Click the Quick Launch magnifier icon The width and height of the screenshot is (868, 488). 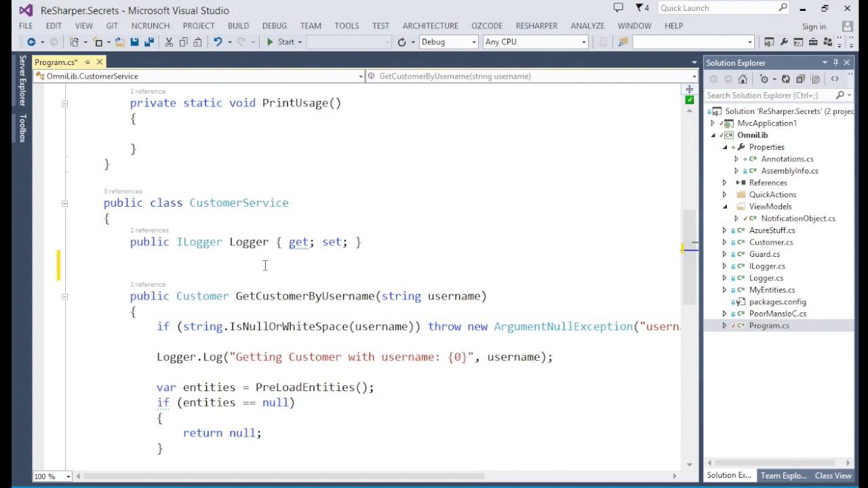click(x=783, y=8)
